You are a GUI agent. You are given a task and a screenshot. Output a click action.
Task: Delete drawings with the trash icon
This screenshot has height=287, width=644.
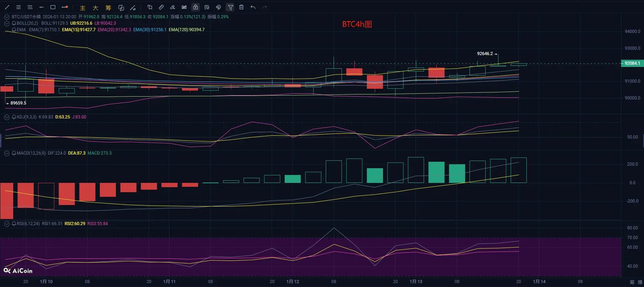(x=241, y=7)
